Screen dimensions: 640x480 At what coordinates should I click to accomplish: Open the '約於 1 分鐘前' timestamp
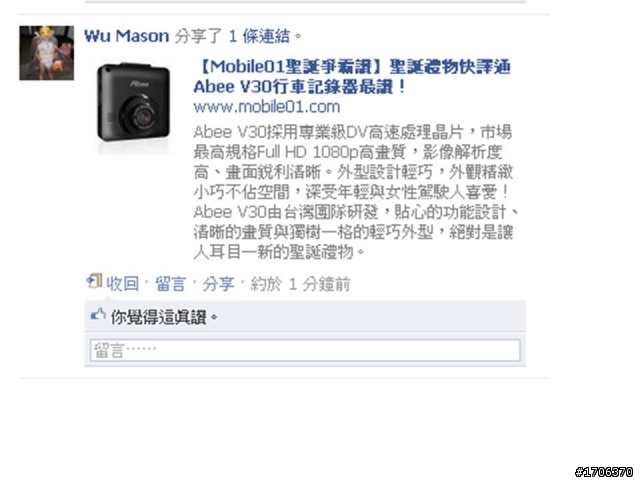300,284
